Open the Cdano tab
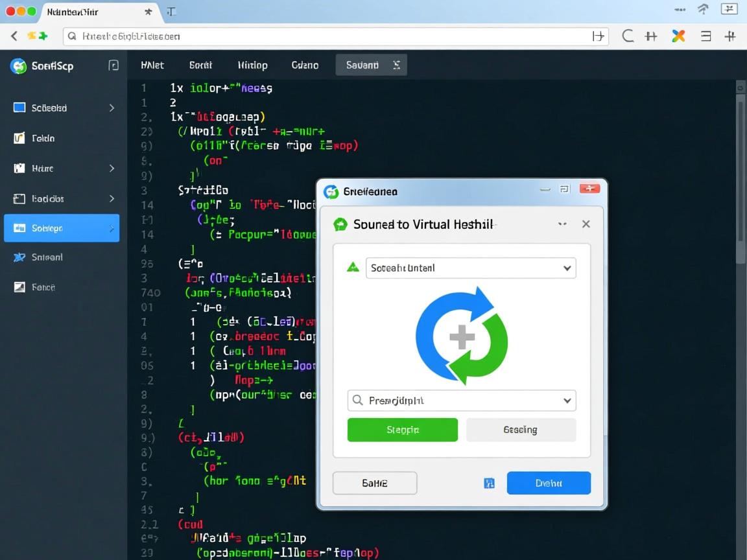This screenshot has height=560, width=747. click(x=305, y=65)
